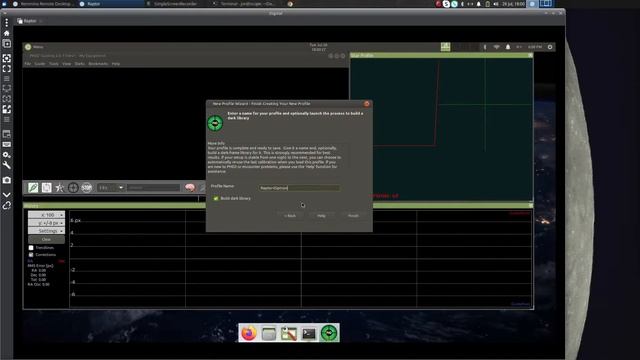The height and width of the screenshot is (360, 640).
Task: Open the Guide menu in PHD2
Action: (x=40, y=64)
